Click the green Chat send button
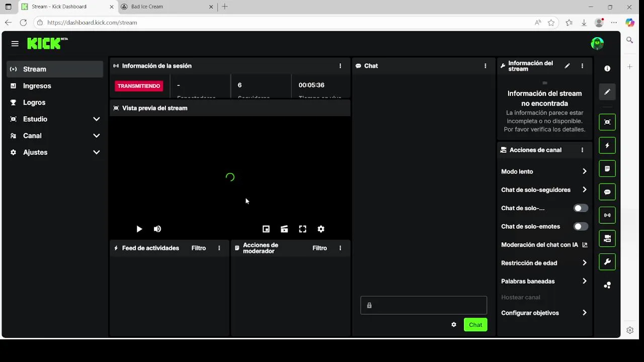644x362 pixels. tap(475, 325)
